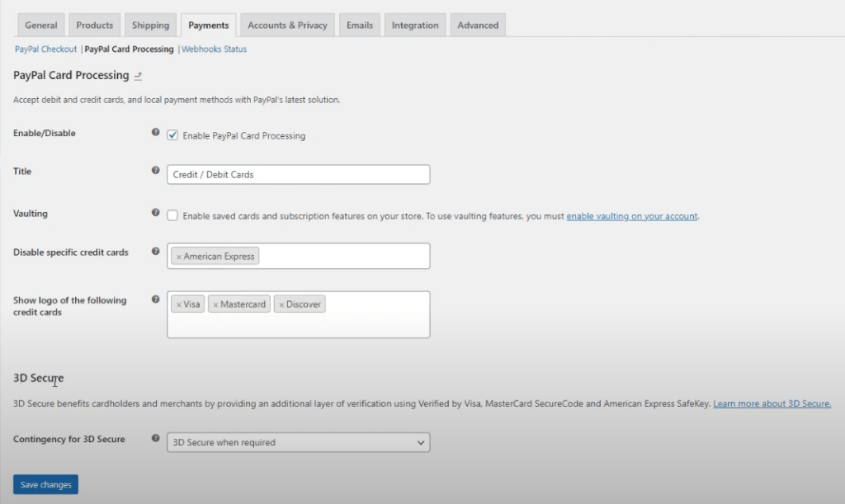This screenshot has height=504, width=845.
Task: Uncheck Enable PayPal Card Processing checkbox
Action: [x=172, y=135]
